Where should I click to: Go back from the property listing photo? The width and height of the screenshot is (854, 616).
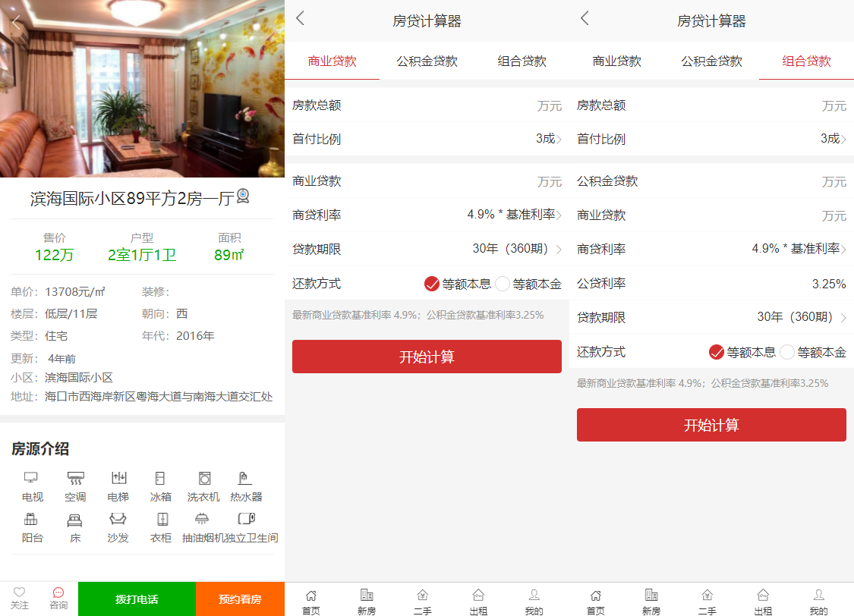pyautogui.click(x=16, y=22)
